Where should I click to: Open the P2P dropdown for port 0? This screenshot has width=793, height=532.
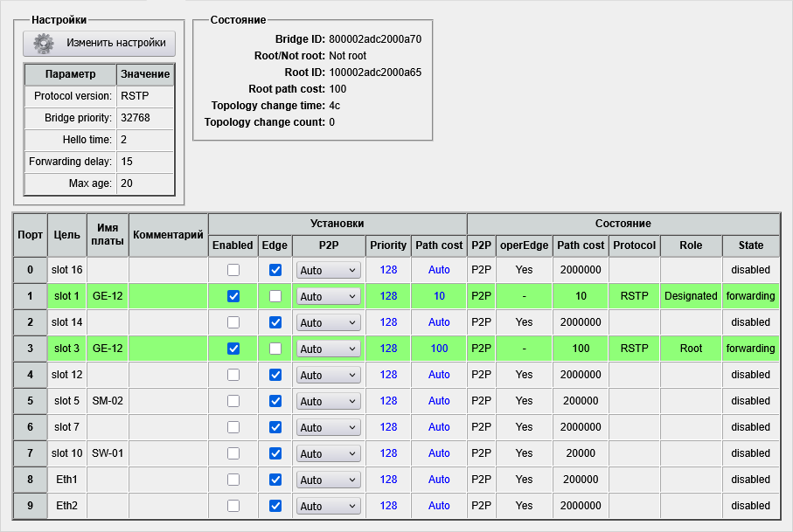(x=328, y=271)
